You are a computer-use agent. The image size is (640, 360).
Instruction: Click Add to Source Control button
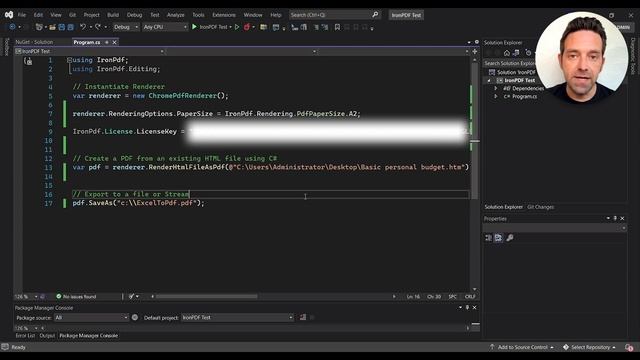coord(522,347)
